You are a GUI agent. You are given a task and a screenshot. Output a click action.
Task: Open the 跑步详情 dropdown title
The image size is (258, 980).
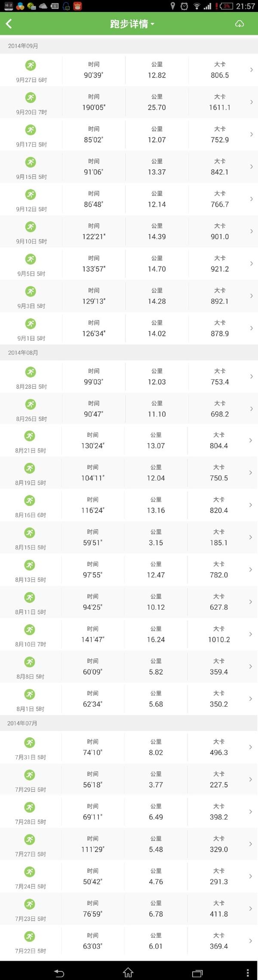[132, 24]
